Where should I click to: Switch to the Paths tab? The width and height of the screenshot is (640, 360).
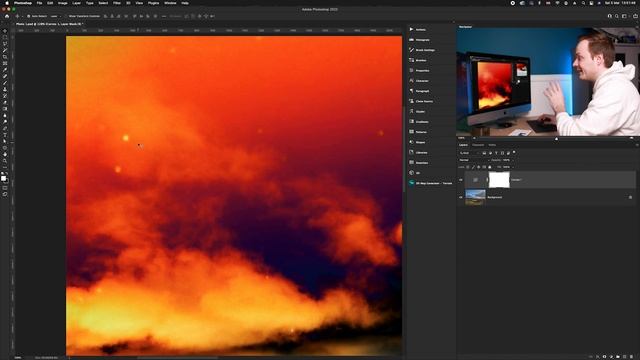point(492,145)
